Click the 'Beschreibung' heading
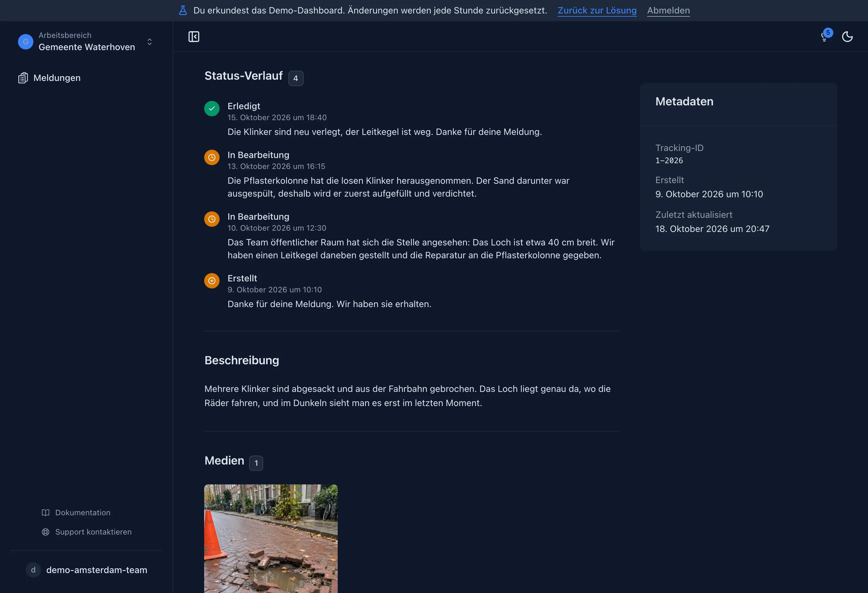The image size is (868, 593). click(x=242, y=360)
